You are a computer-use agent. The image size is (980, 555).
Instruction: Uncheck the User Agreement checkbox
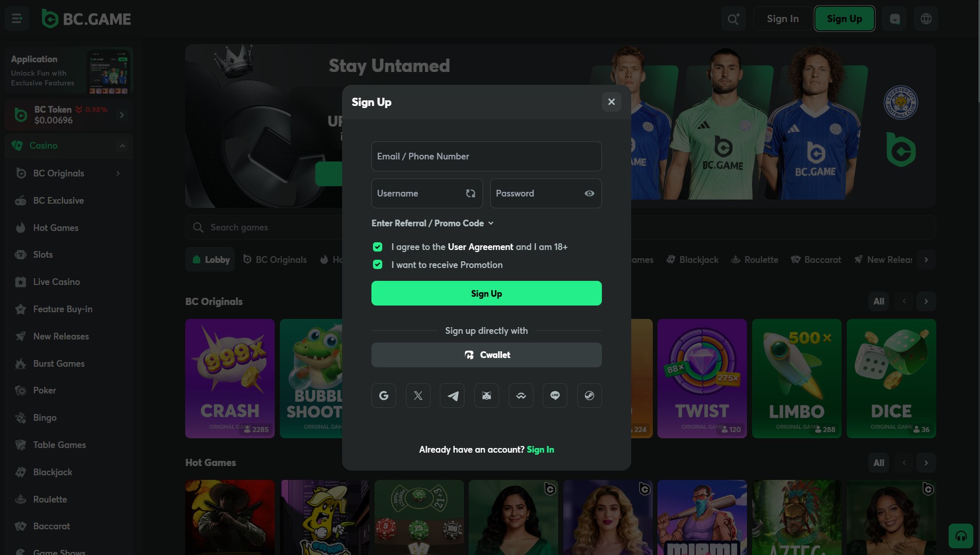click(x=378, y=247)
